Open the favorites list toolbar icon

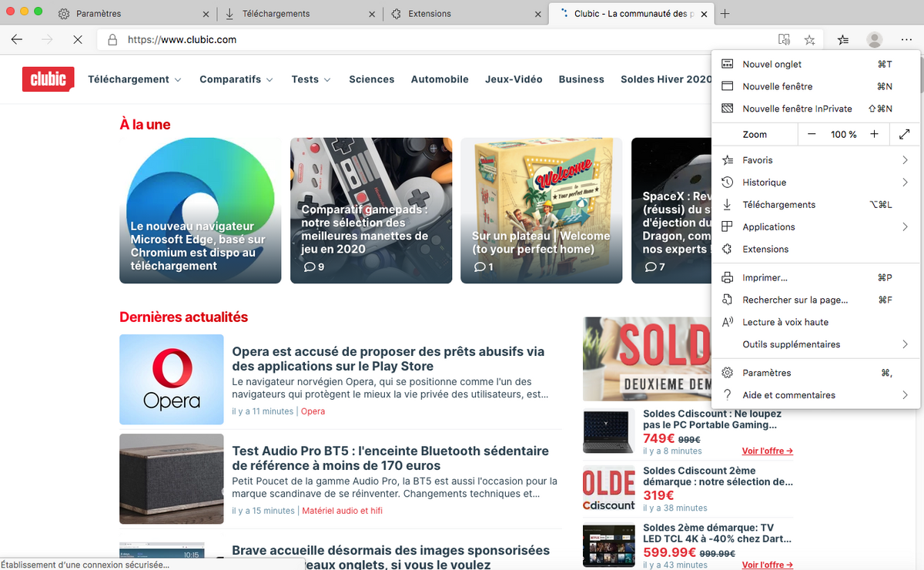click(843, 40)
